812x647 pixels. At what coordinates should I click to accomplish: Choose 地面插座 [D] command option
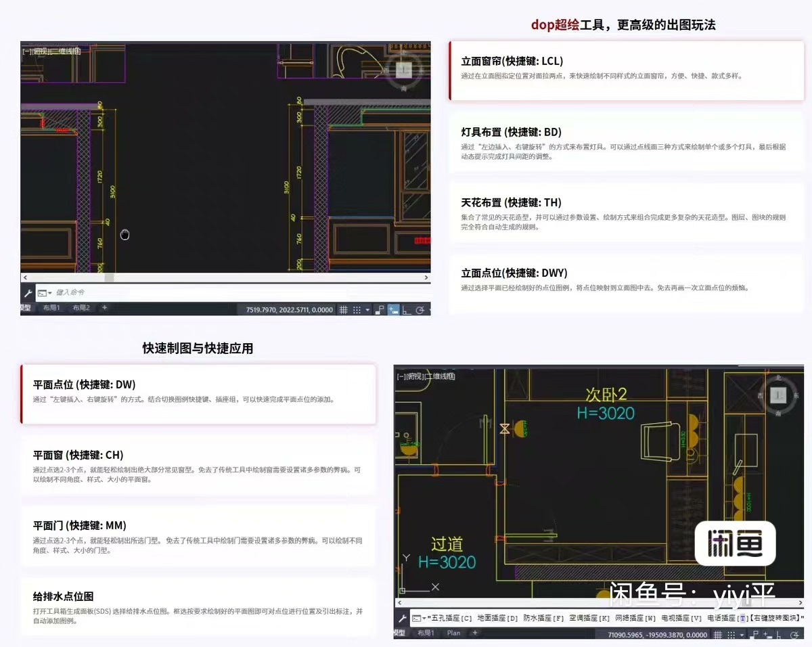tap(497, 619)
